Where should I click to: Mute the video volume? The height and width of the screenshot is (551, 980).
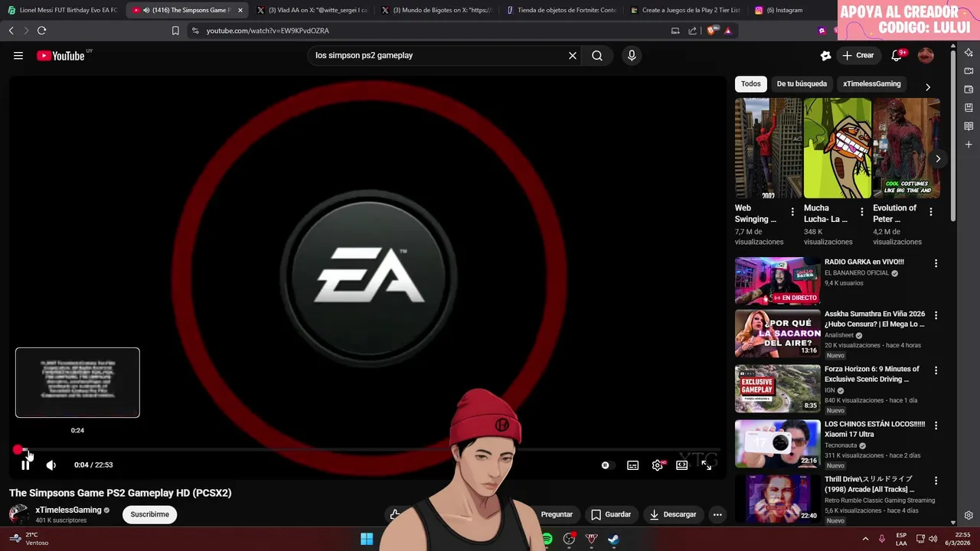pos(51,465)
